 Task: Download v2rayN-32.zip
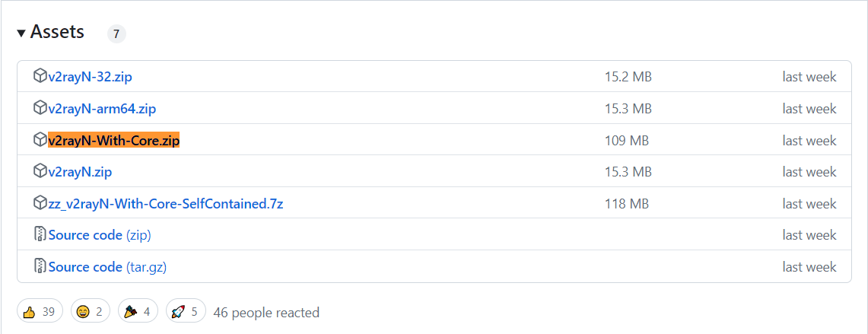(91, 77)
